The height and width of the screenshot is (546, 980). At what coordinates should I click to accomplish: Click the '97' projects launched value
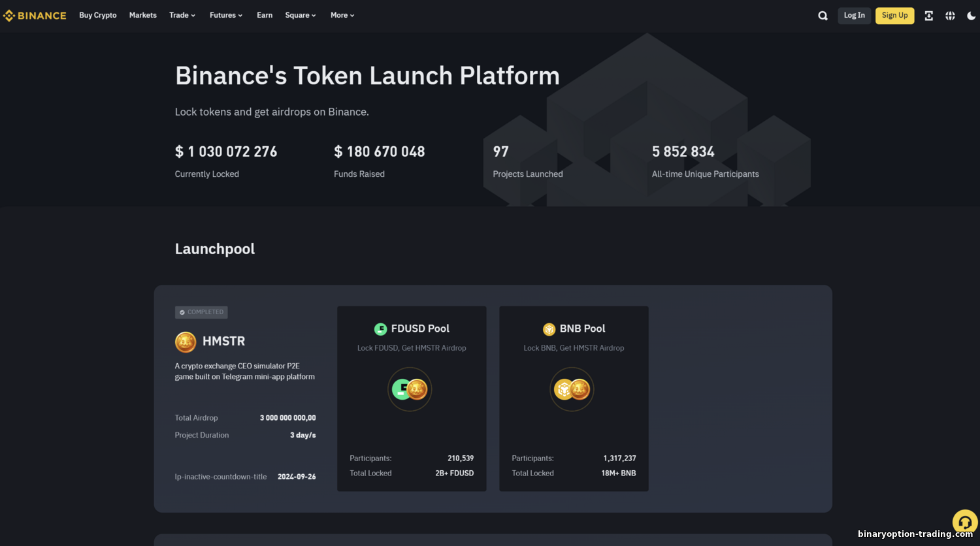coord(501,152)
